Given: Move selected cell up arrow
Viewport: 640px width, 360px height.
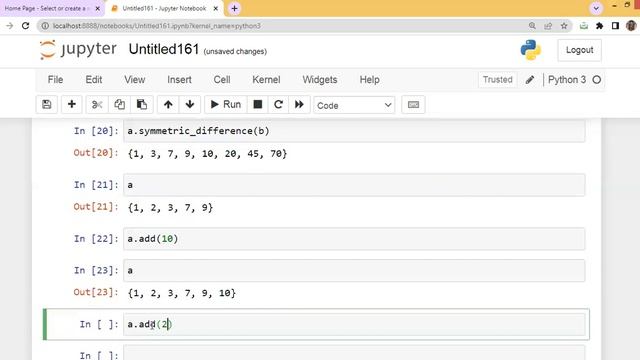Looking at the screenshot, I should click(x=168, y=104).
